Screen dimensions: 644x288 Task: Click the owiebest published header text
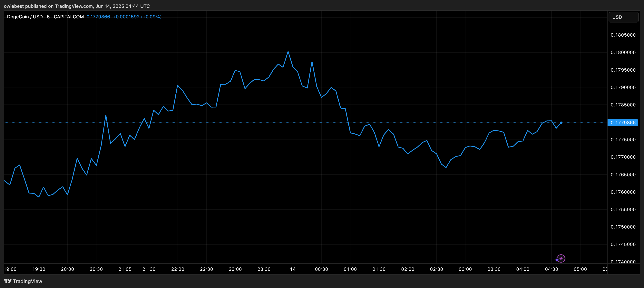tap(77, 6)
